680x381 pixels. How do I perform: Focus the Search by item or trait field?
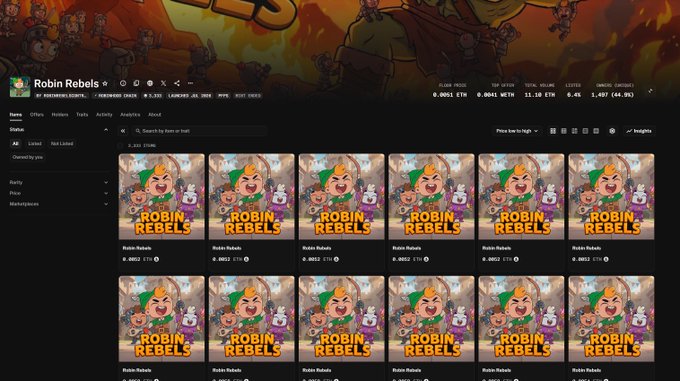tap(199, 131)
